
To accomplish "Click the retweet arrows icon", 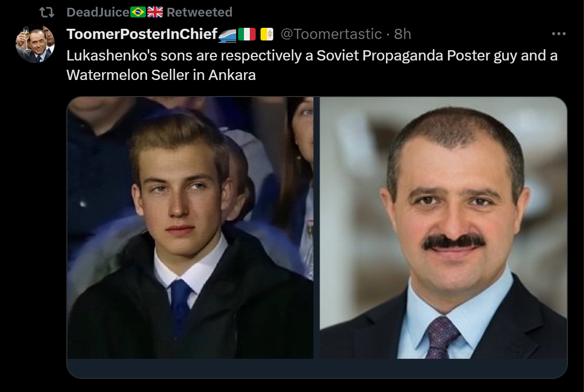I will (x=46, y=12).
